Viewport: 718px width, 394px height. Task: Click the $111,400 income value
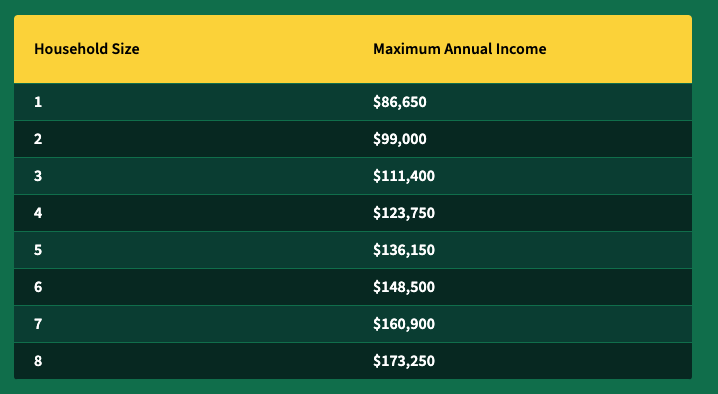pos(404,176)
